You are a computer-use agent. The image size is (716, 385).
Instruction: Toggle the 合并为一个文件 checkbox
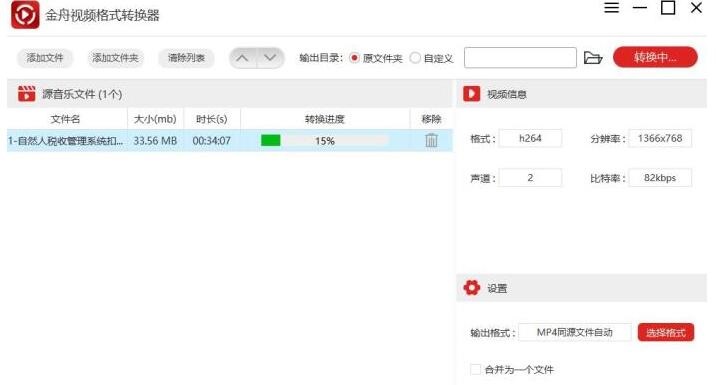(x=475, y=369)
